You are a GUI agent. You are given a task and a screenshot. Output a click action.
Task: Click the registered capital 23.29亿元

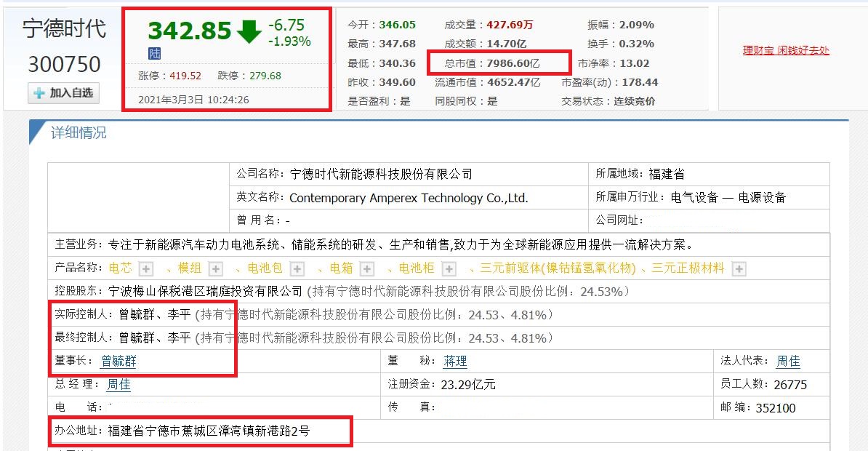click(x=467, y=385)
